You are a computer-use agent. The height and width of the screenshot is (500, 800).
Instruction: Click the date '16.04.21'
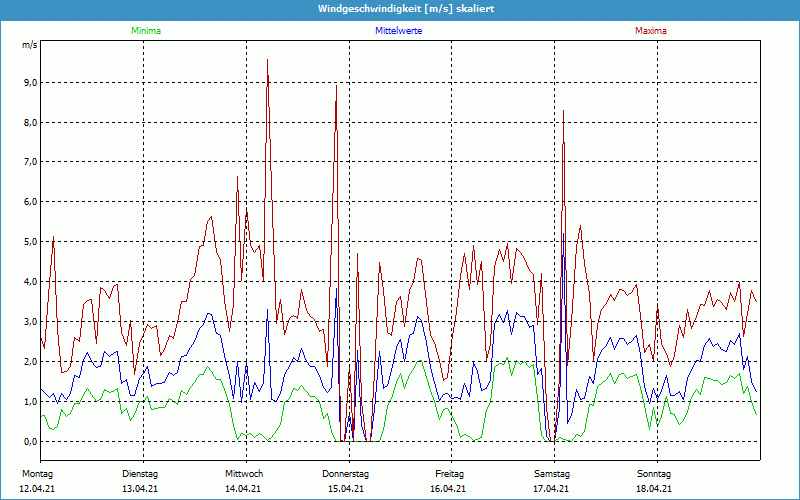(x=448, y=489)
